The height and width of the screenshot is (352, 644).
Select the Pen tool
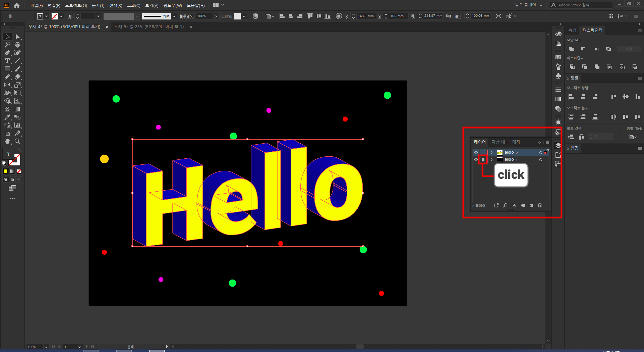click(7, 53)
